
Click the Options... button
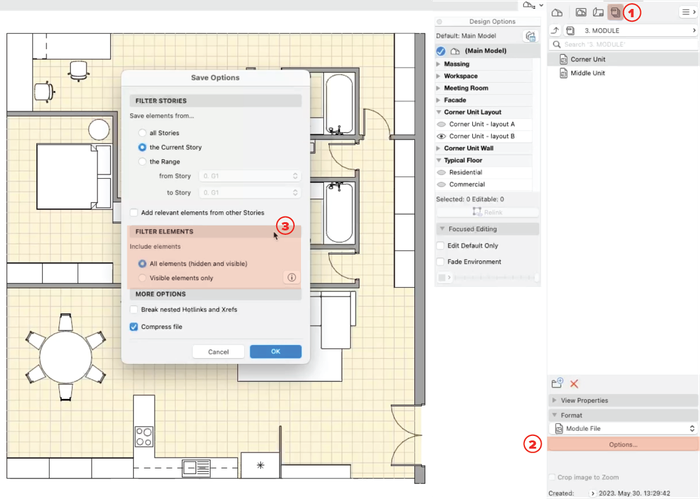[x=623, y=445]
